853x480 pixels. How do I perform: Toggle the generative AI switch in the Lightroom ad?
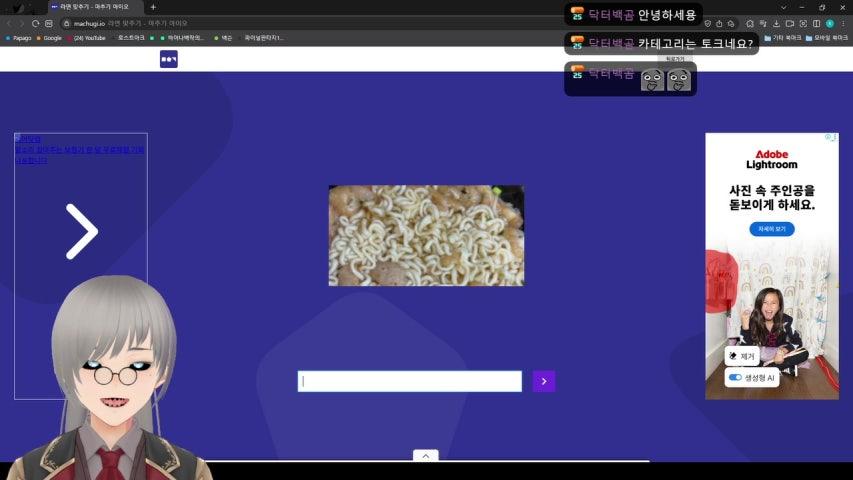pos(735,377)
